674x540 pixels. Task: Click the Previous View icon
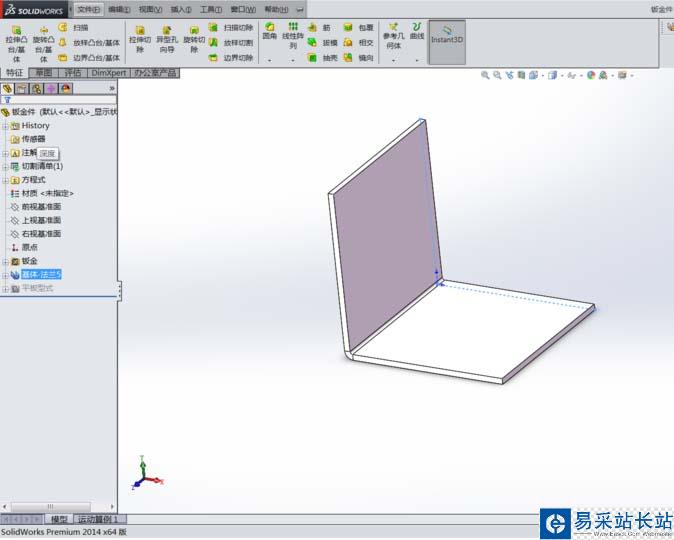coord(509,75)
